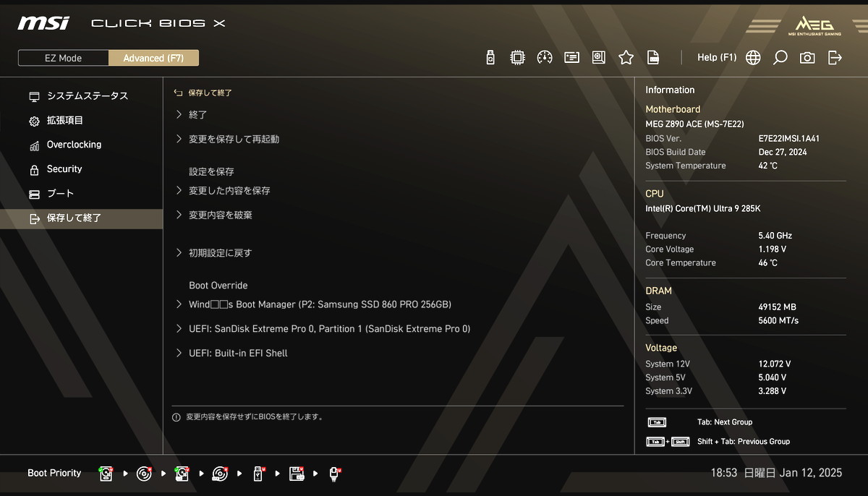
Task: Click the Information panel title
Action: click(670, 90)
